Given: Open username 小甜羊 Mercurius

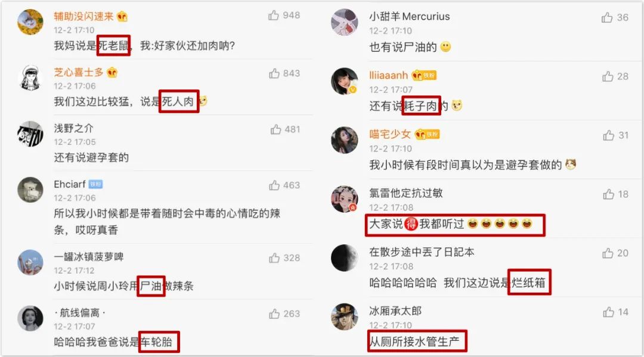Looking at the screenshot, I should pos(409,17).
